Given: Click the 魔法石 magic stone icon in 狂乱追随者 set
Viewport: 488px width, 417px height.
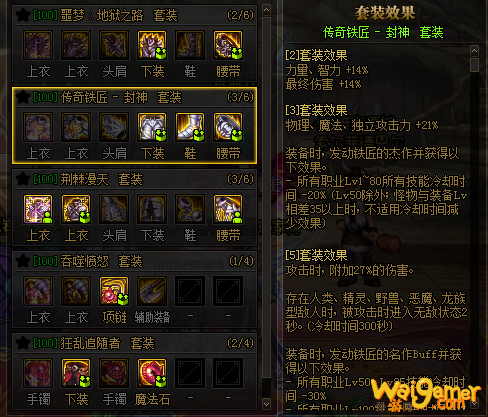Looking at the screenshot, I should 152,373.
